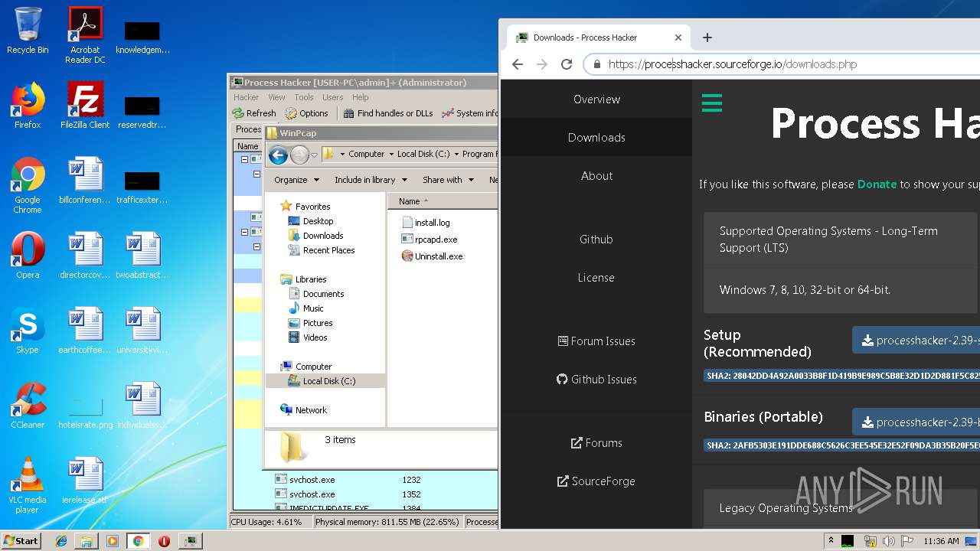Open Opera desktop shortcut
The width and height of the screenshot is (980, 551).
coord(28,256)
